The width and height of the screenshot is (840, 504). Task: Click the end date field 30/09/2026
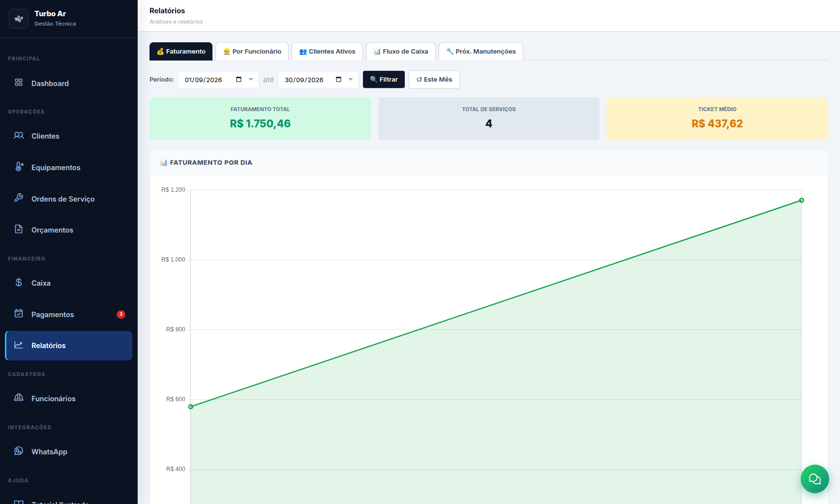click(x=318, y=80)
